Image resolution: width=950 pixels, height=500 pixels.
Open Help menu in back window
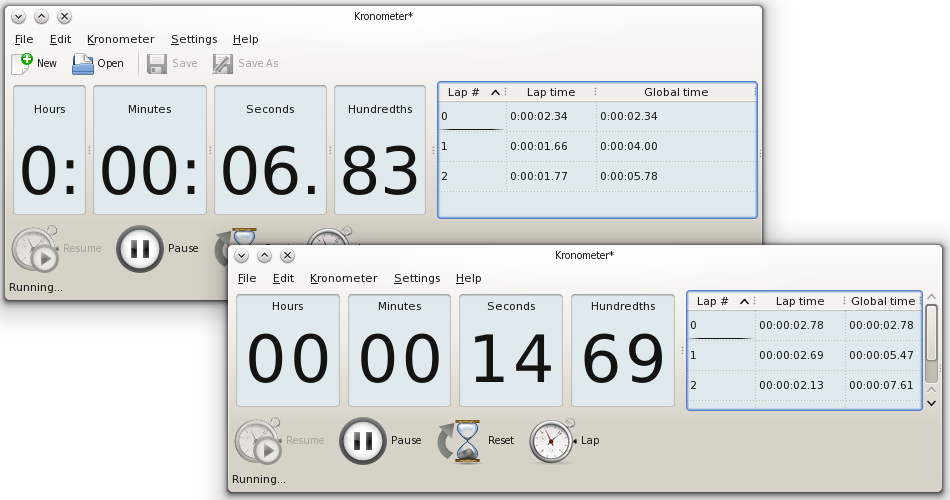click(245, 39)
